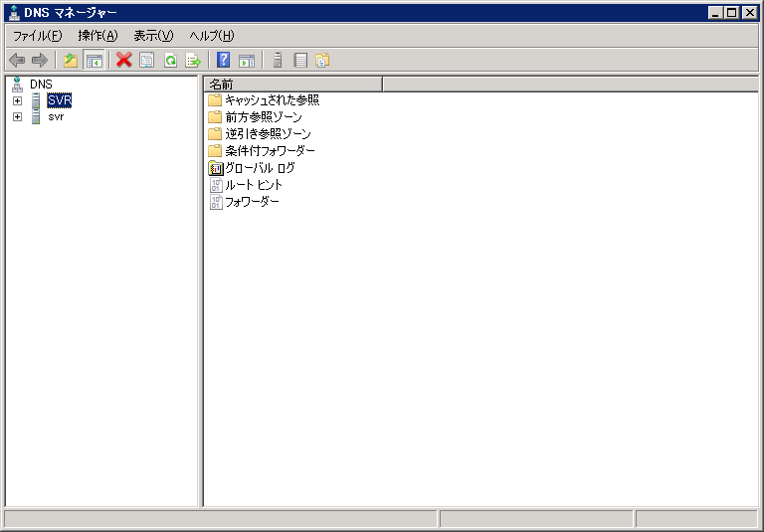764x532 pixels.
Task: Click the red X delete icon
Action: [x=123, y=61]
